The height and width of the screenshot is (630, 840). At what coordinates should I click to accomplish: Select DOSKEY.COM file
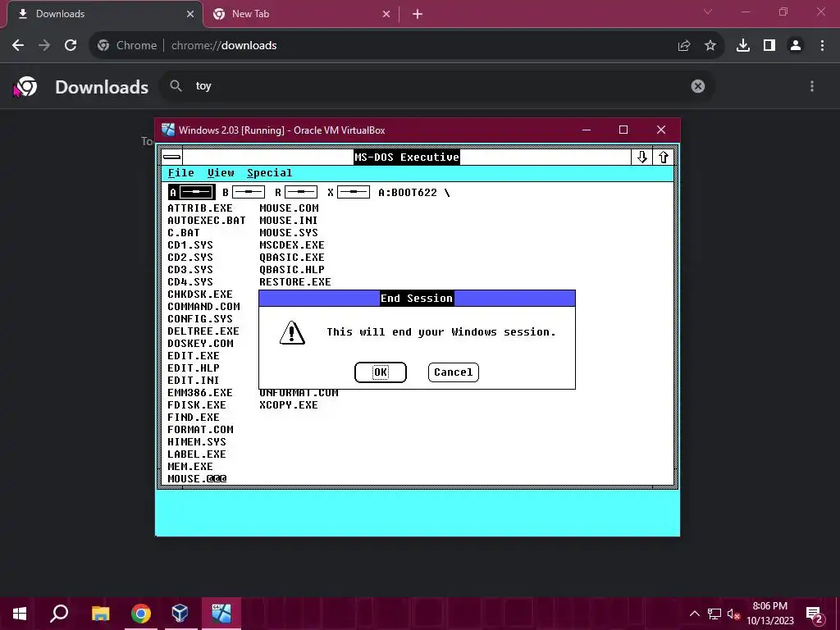coord(200,344)
